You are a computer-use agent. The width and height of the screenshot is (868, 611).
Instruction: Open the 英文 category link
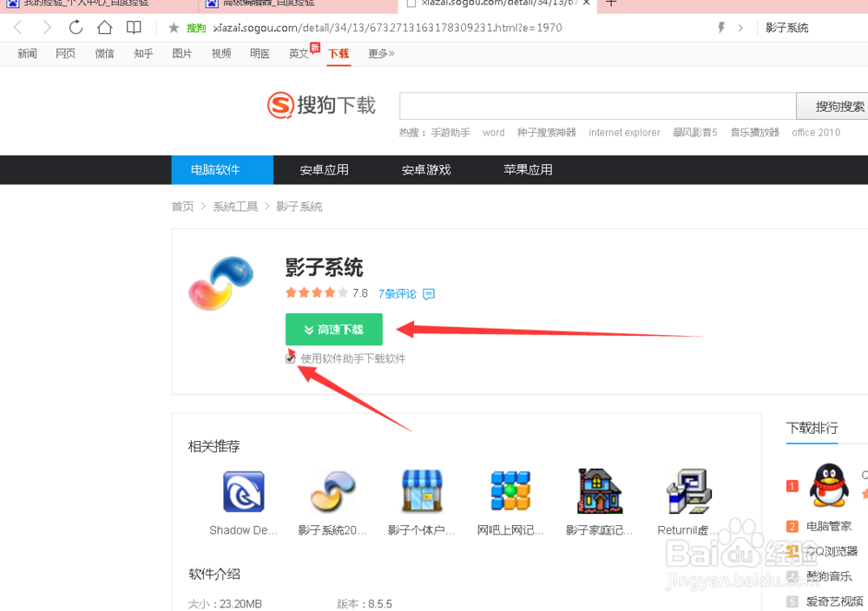299,54
